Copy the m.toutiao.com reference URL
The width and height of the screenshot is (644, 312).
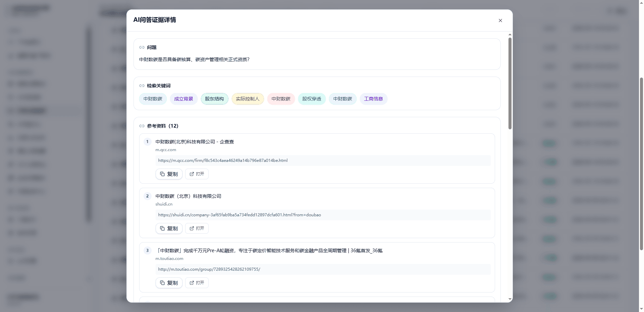(x=169, y=283)
